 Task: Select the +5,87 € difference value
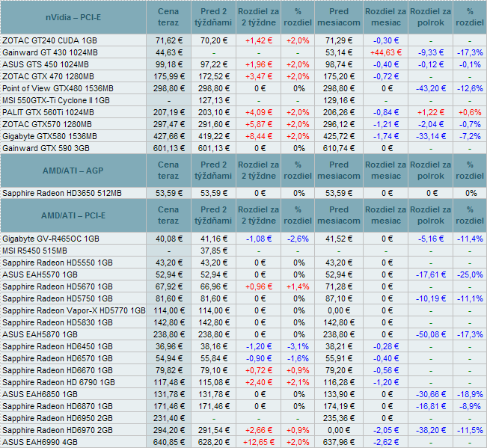[x=259, y=124]
